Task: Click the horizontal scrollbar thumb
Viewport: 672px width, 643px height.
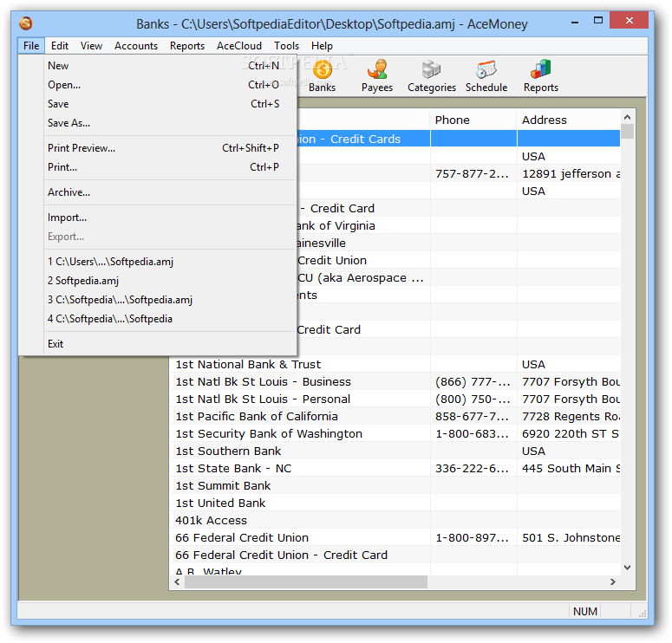Action: [x=305, y=581]
